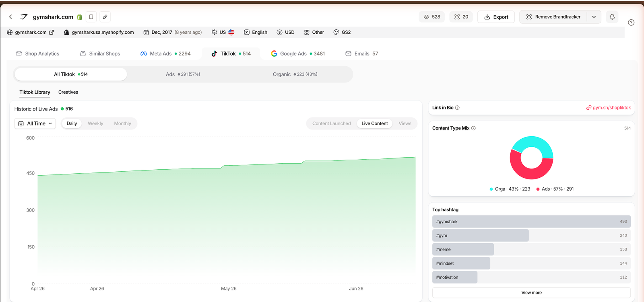Open notifications bell icon
The height and width of the screenshot is (302, 644).
612,17
